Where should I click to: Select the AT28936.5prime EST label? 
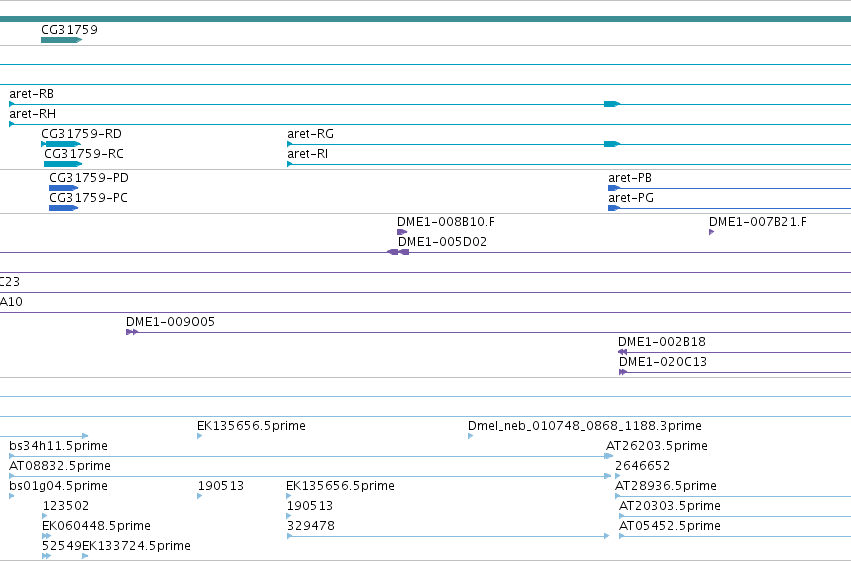click(x=666, y=486)
